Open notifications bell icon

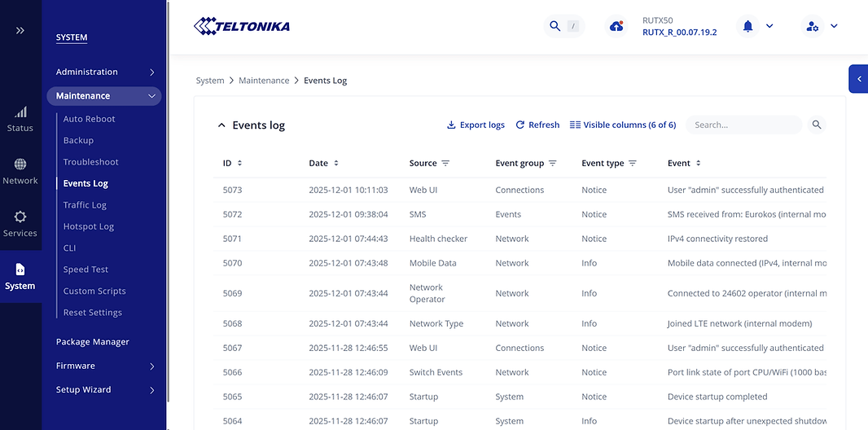point(747,26)
